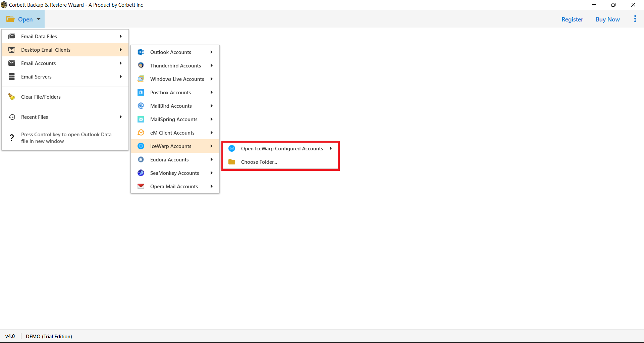The image size is (644, 343).
Task: Select MailSpring Accounts entry
Action: [x=175, y=119]
